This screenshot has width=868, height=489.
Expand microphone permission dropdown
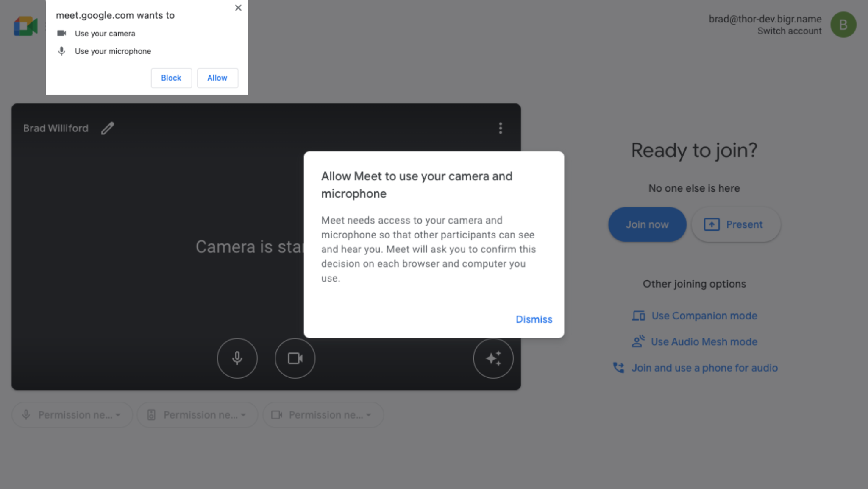click(119, 414)
